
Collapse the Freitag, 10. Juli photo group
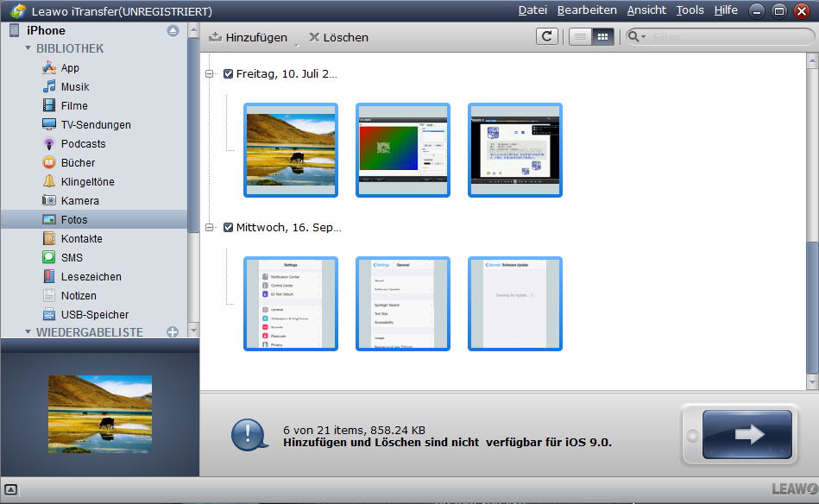click(x=210, y=74)
